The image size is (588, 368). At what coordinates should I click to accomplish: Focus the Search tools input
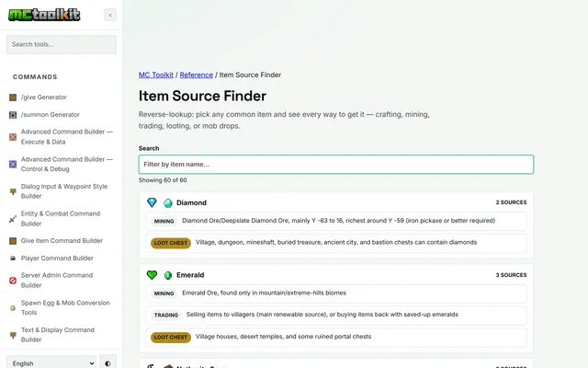[62, 44]
